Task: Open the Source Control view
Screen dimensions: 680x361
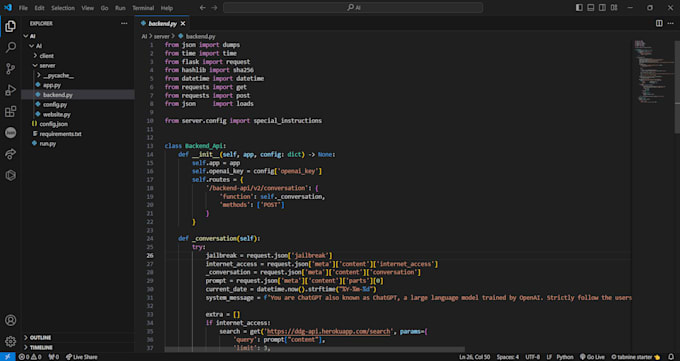Action: [10, 69]
